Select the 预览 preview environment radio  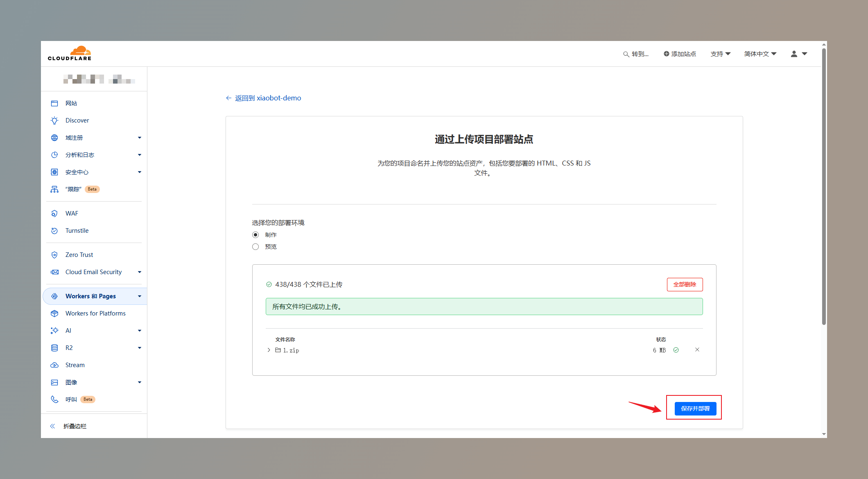coord(255,247)
